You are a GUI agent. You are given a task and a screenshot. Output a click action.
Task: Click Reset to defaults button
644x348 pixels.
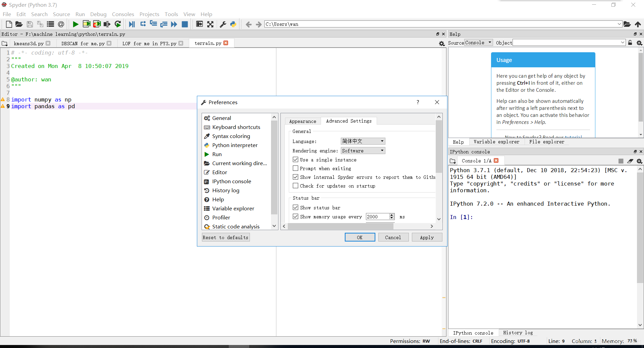point(225,237)
